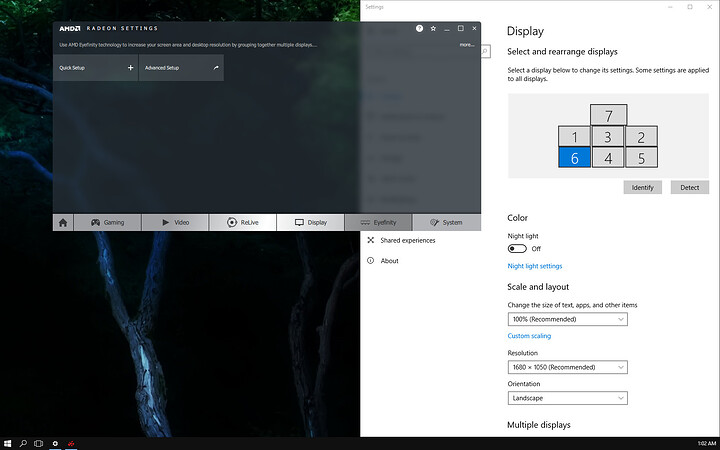Image resolution: width=720 pixels, height=450 pixels.
Task: Click the Shared experiences icon
Action: (371, 240)
